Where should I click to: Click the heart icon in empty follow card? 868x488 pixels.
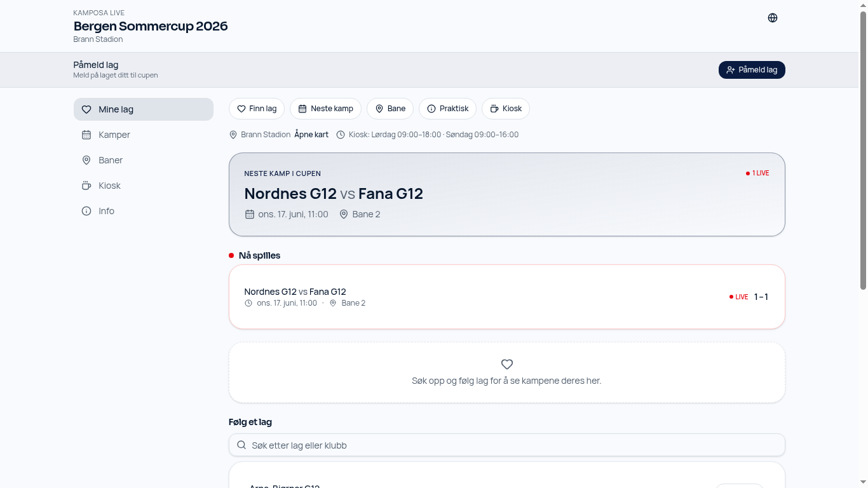(507, 364)
